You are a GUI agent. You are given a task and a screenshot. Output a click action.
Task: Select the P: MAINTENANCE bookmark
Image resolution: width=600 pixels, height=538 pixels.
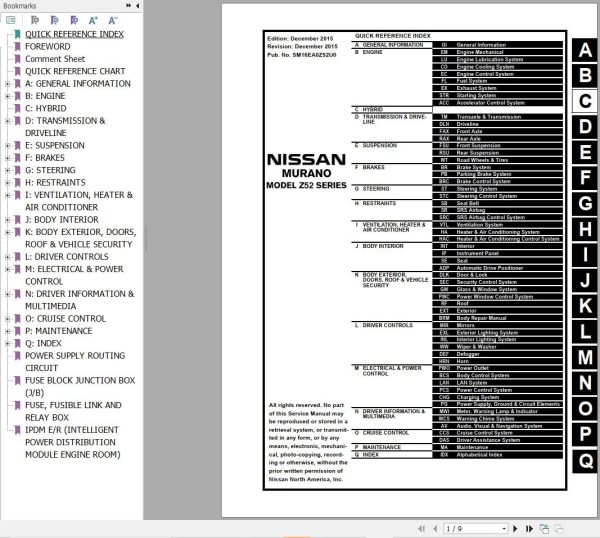pyautogui.click(x=59, y=331)
